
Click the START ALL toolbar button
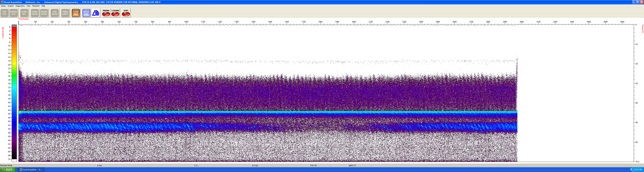click(24, 13)
